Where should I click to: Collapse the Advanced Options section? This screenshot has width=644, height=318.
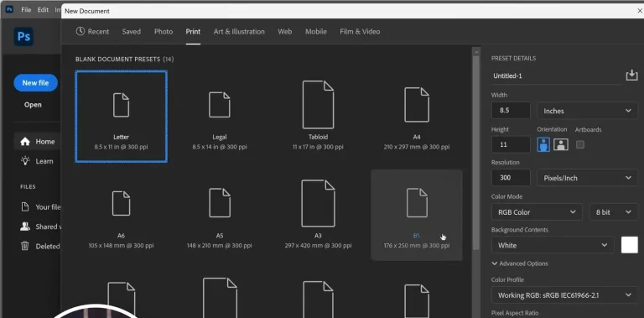520,263
